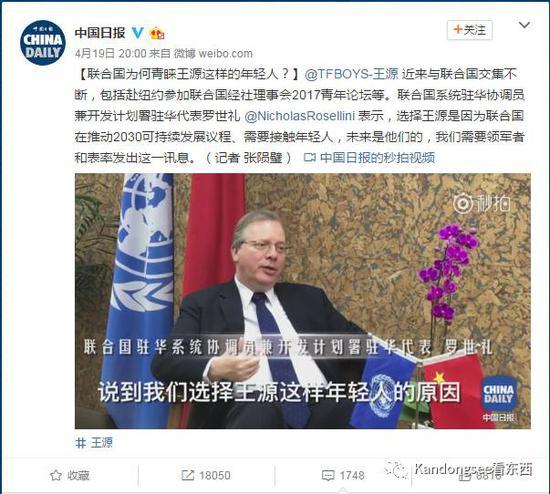Click the blue verified V badge
This screenshot has width=550, height=494.
point(138,33)
